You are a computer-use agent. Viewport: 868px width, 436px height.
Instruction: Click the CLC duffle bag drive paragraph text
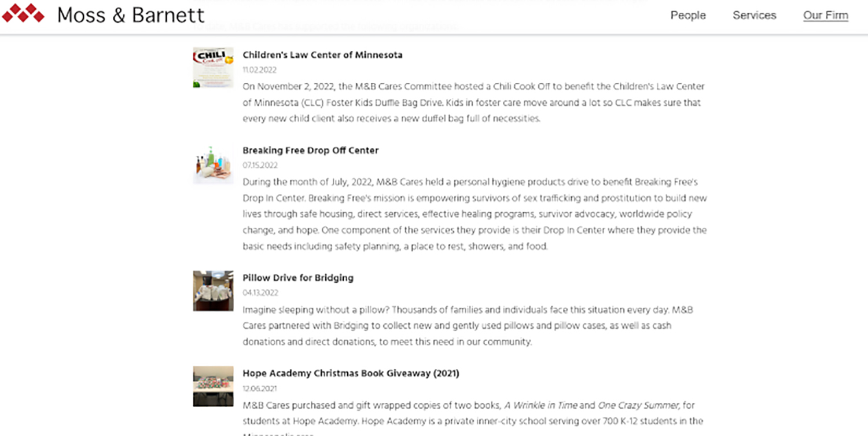473,102
